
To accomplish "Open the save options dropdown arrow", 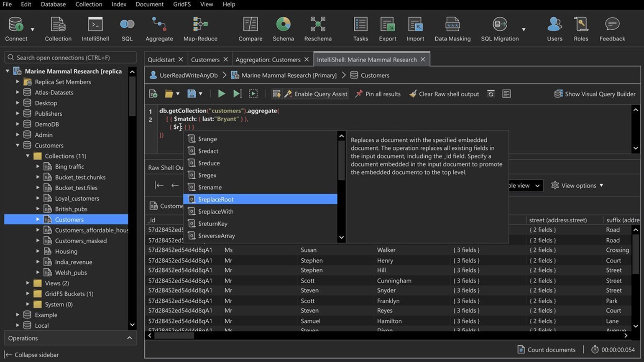I will pos(200,94).
